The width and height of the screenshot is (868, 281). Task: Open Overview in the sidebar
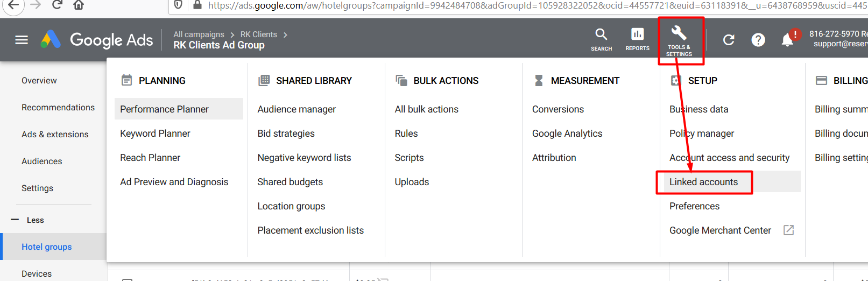pyautogui.click(x=39, y=80)
